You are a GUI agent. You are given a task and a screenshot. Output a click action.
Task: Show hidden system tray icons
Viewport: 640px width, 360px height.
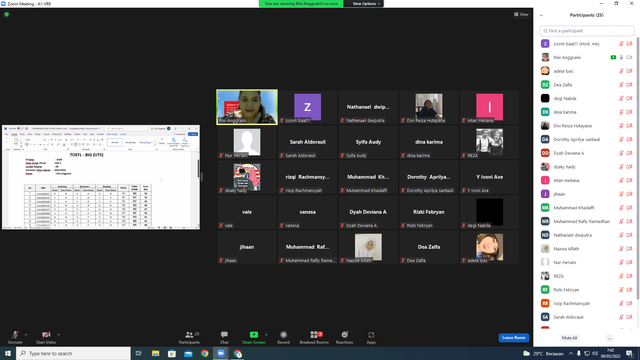(x=571, y=353)
